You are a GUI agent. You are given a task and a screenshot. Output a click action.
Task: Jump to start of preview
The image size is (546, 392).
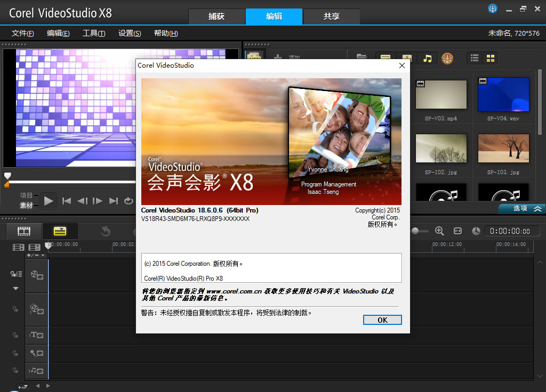(67, 201)
